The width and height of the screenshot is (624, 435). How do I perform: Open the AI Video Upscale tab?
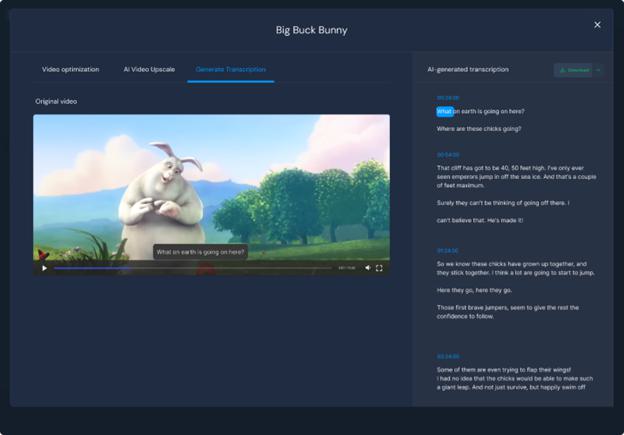click(x=149, y=69)
